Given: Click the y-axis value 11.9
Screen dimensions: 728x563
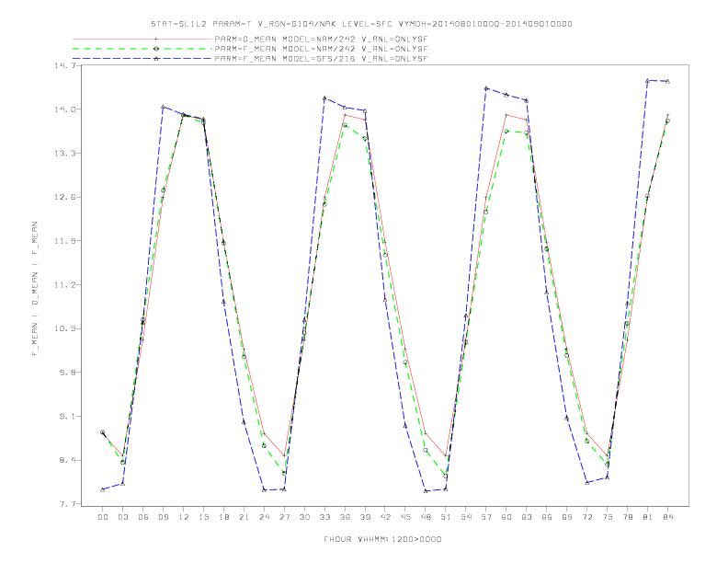Looking at the screenshot, I should click(65, 241).
